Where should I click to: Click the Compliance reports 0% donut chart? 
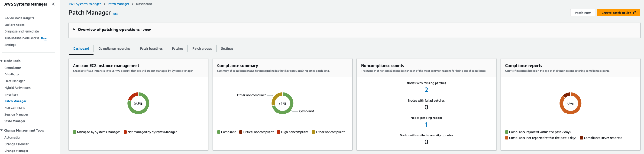click(570, 103)
